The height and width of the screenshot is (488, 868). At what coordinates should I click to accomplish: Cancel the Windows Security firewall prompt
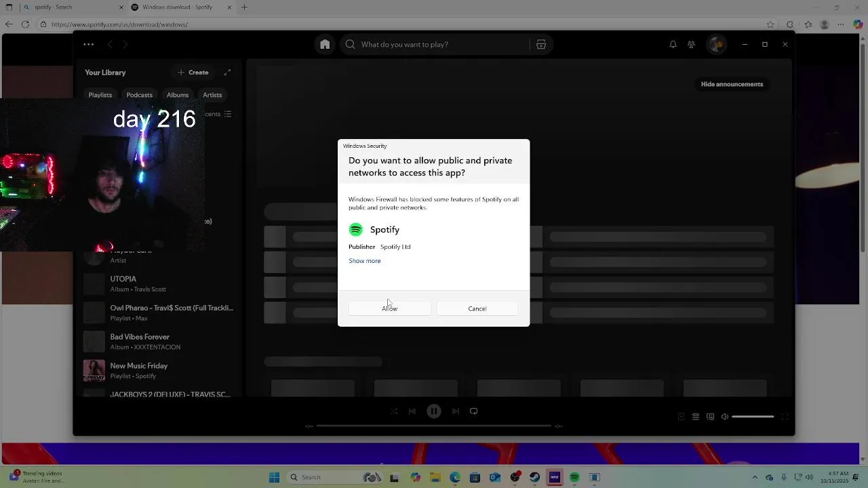click(x=477, y=308)
